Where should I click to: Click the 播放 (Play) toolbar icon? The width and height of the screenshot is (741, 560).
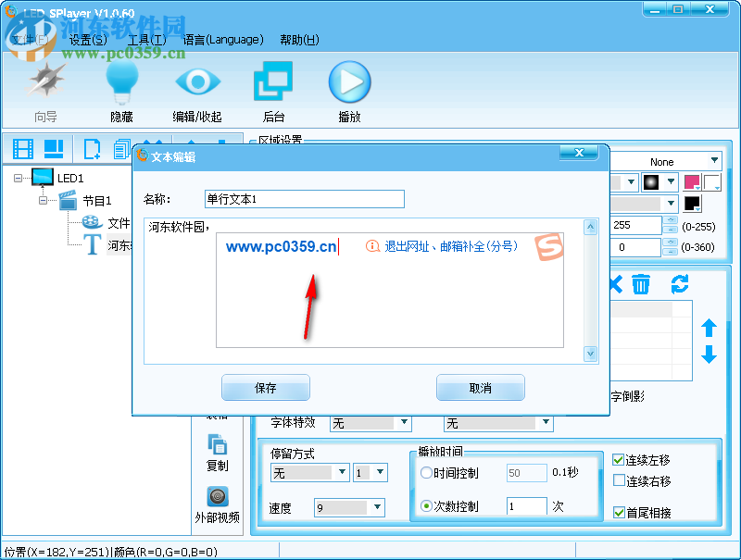[349, 81]
